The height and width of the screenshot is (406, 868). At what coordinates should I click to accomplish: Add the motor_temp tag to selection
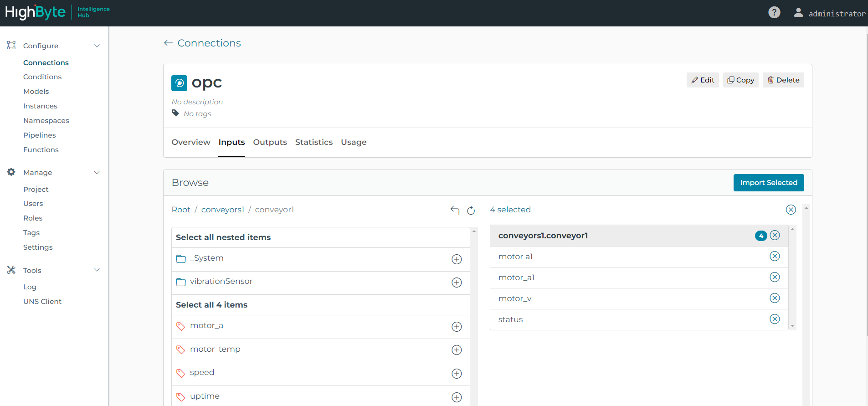(x=457, y=350)
